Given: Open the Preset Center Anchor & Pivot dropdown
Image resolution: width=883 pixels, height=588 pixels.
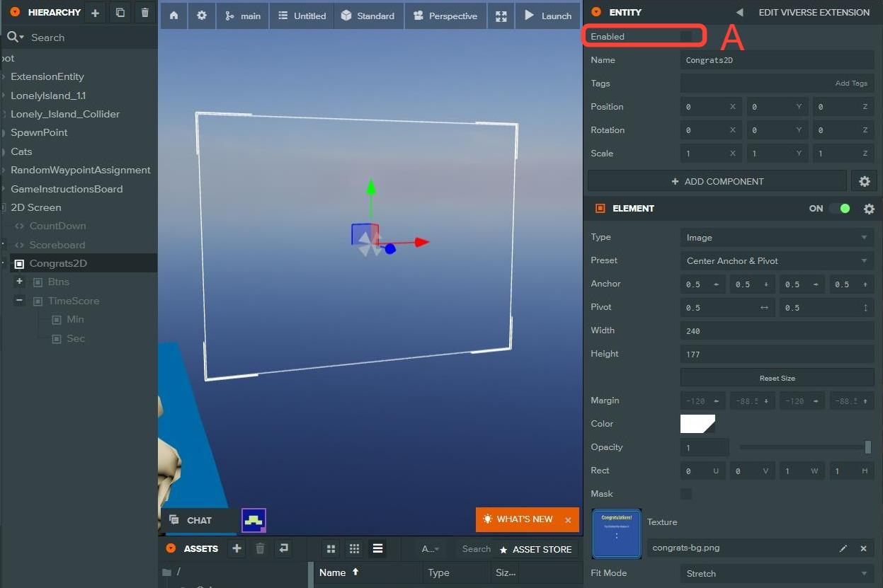Looking at the screenshot, I should pos(777,261).
